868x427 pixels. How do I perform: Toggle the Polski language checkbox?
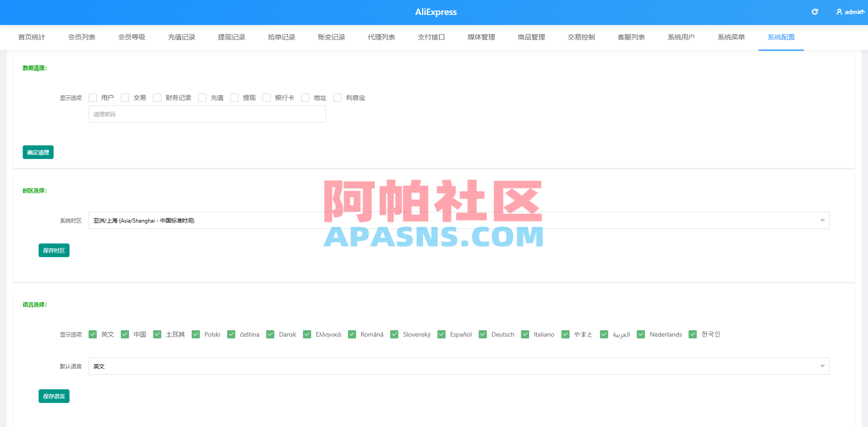click(x=196, y=334)
